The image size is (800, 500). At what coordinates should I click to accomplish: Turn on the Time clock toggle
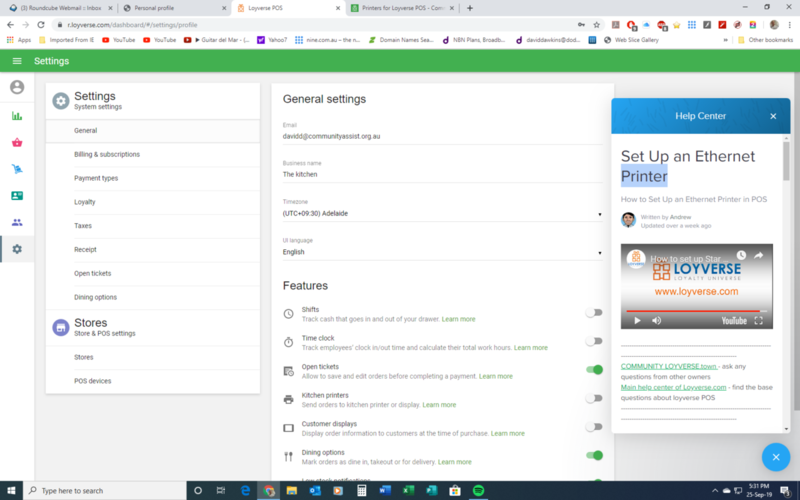coord(594,341)
